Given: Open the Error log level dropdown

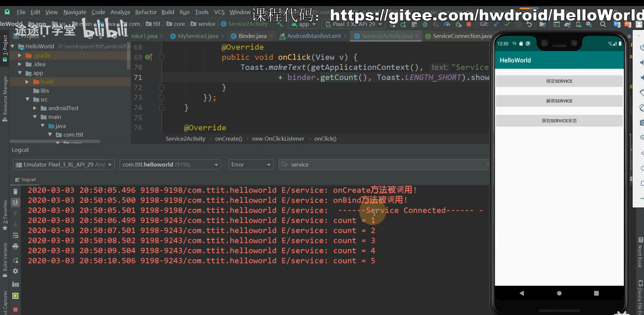Looking at the screenshot, I should click(251, 165).
